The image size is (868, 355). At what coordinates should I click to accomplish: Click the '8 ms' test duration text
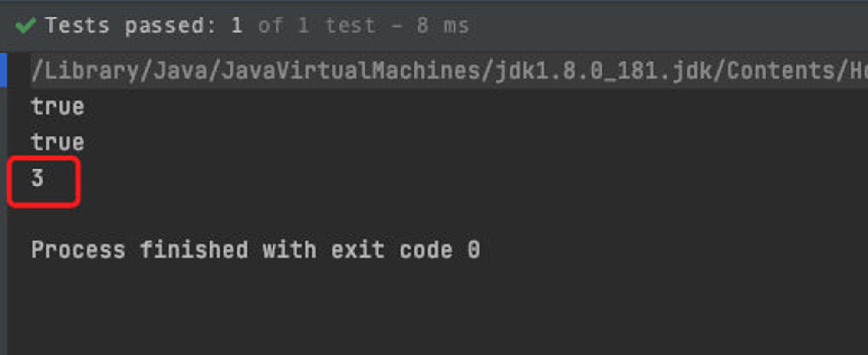[x=443, y=25]
